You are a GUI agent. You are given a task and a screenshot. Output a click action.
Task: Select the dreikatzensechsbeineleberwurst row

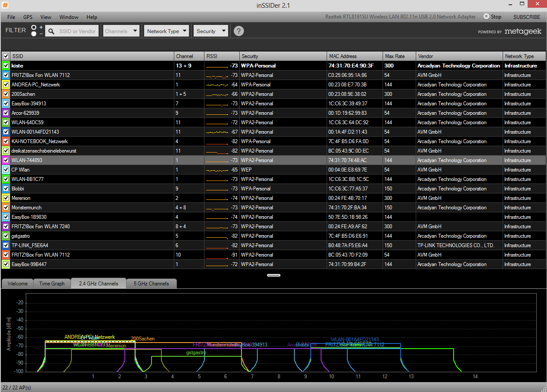(274, 151)
